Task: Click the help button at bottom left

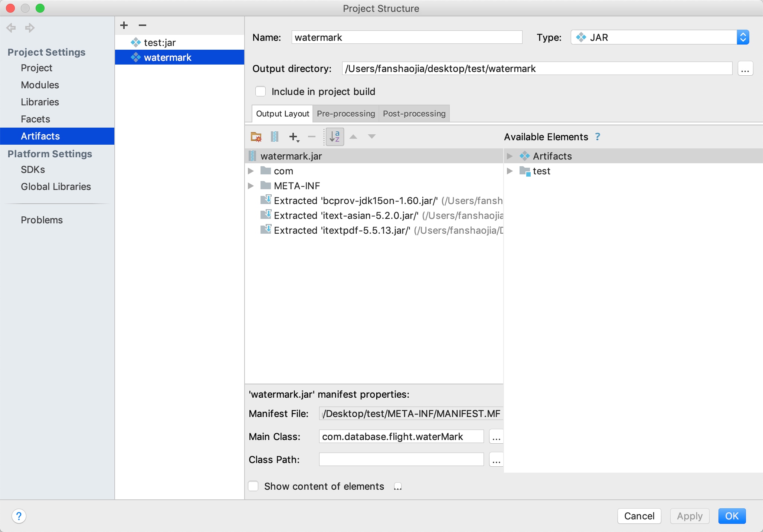Action: coord(19,516)
